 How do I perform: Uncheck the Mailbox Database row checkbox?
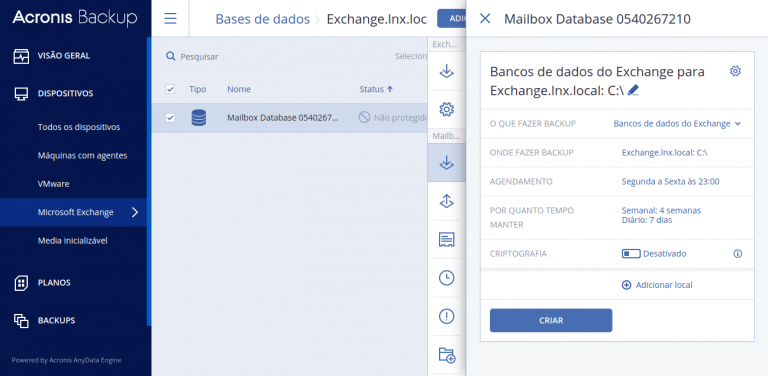click(x=170, y=118)
